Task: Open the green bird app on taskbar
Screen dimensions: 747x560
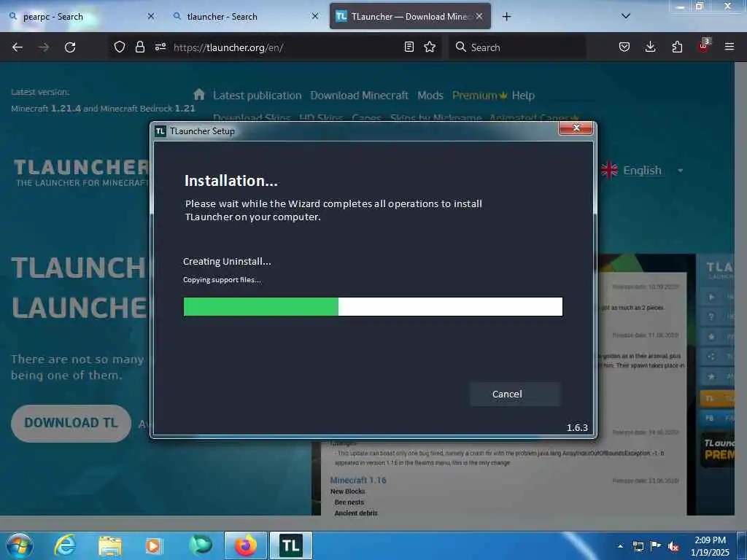Action: pyautogui.click(x=200, y=545)
